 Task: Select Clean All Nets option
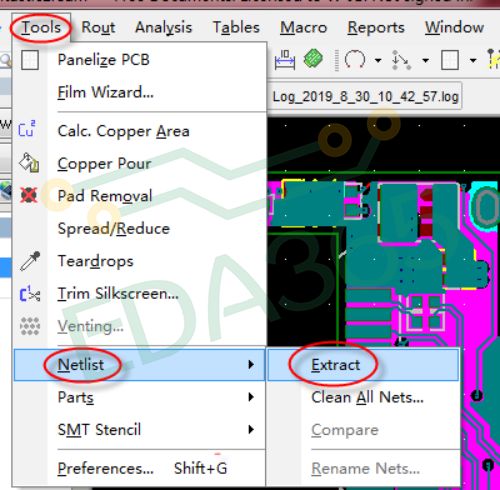point(363,397)
